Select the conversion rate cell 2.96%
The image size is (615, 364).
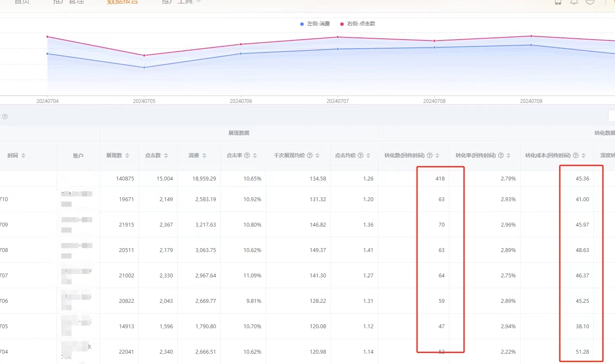508,225
